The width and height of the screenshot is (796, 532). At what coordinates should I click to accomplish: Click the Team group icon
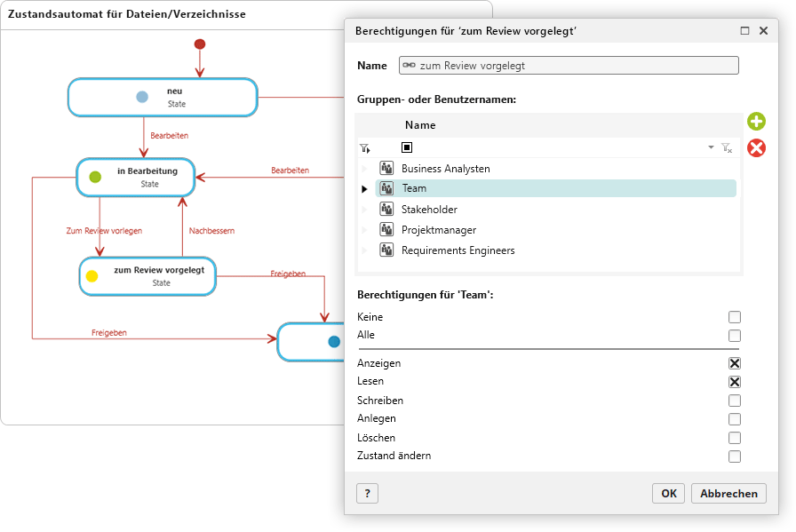pyautogui.click(x=386, y=188)
